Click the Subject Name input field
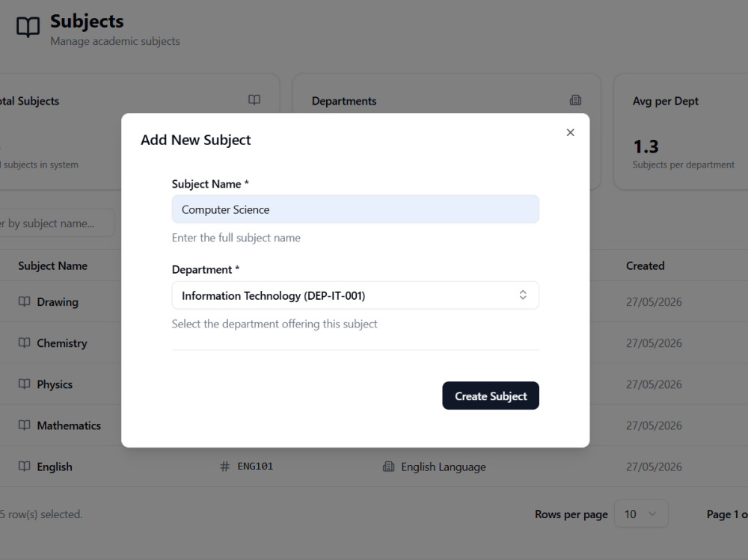Image resolution: width=748 pixels, height=560 pixels. point(355,209)
